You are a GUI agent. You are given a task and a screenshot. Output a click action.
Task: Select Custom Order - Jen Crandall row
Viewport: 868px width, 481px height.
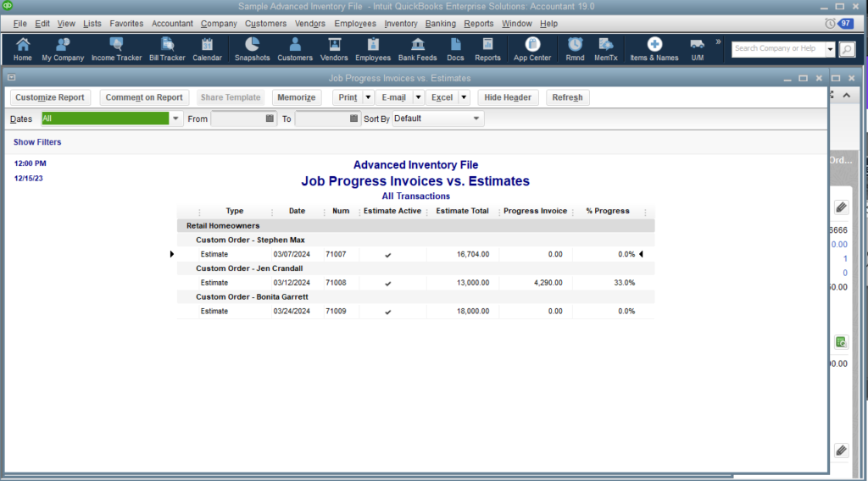[x=415, y=268]
